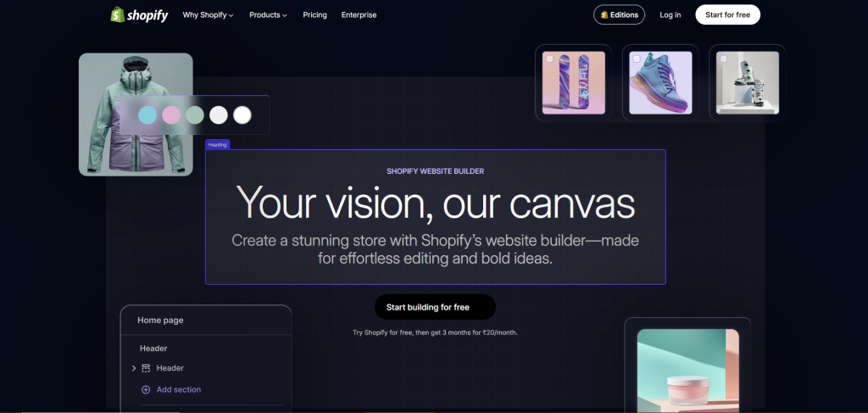The height and width of the screenshot is (413, 868).
Task: Go to the Pricing page
Action: 315,15
